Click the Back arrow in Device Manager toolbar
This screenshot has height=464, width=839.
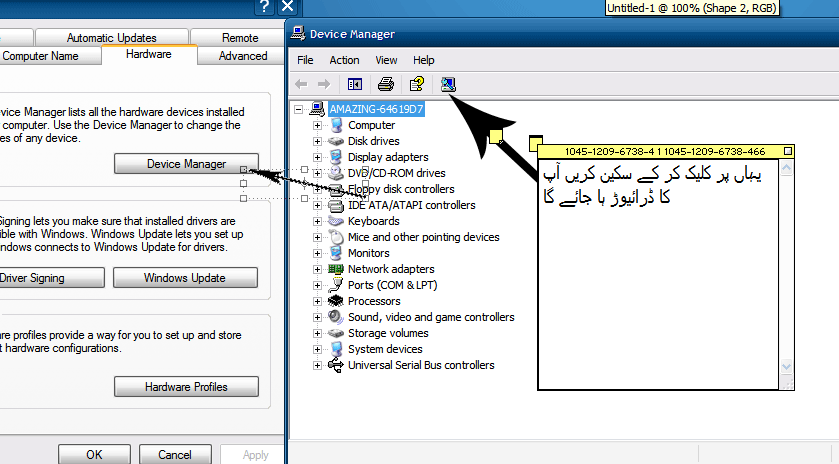301,85
